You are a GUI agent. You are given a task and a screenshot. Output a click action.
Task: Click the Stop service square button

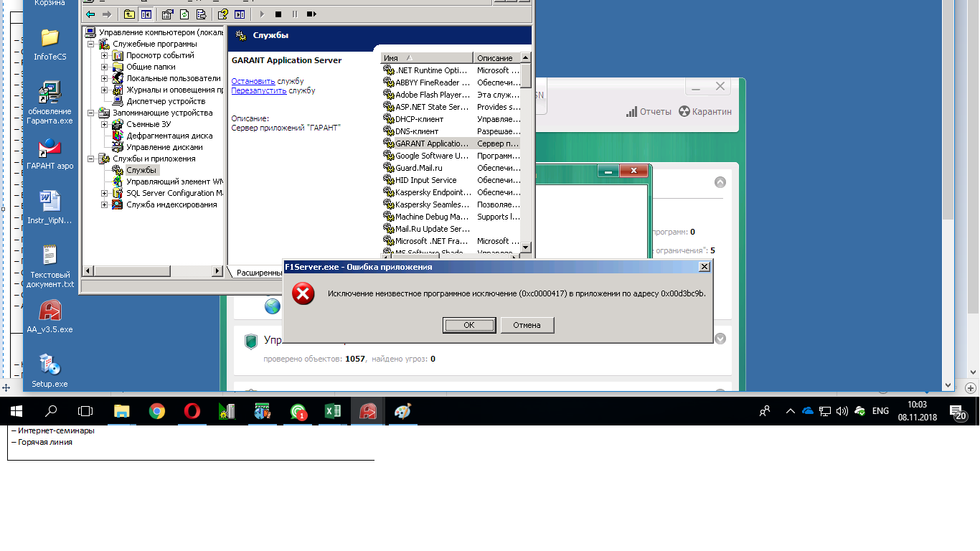point(278,14)
